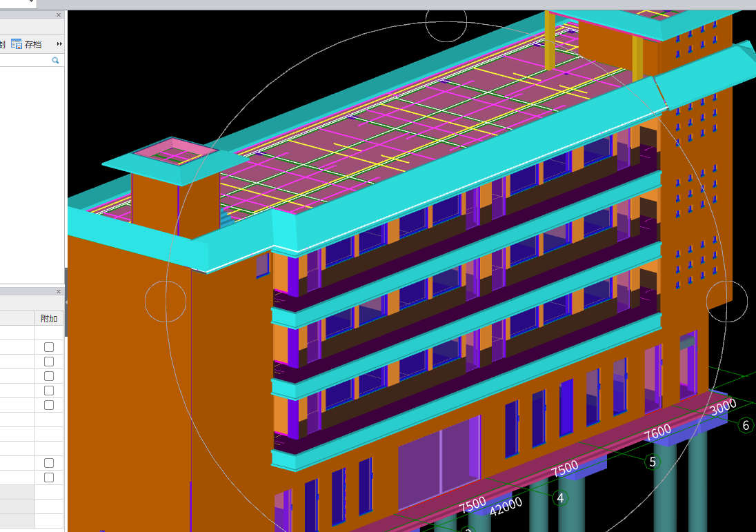
Task: Tick the second checkbox under 附加
Action: 49,362
